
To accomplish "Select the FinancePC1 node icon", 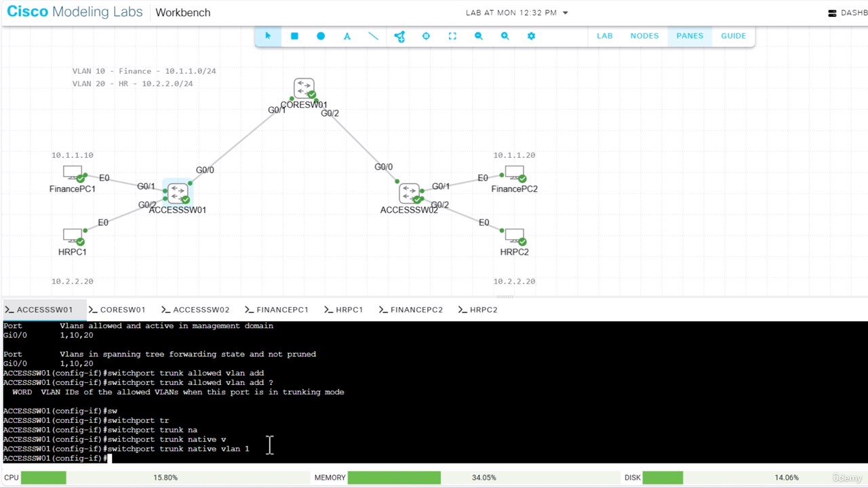I will [x=73, y=174].
